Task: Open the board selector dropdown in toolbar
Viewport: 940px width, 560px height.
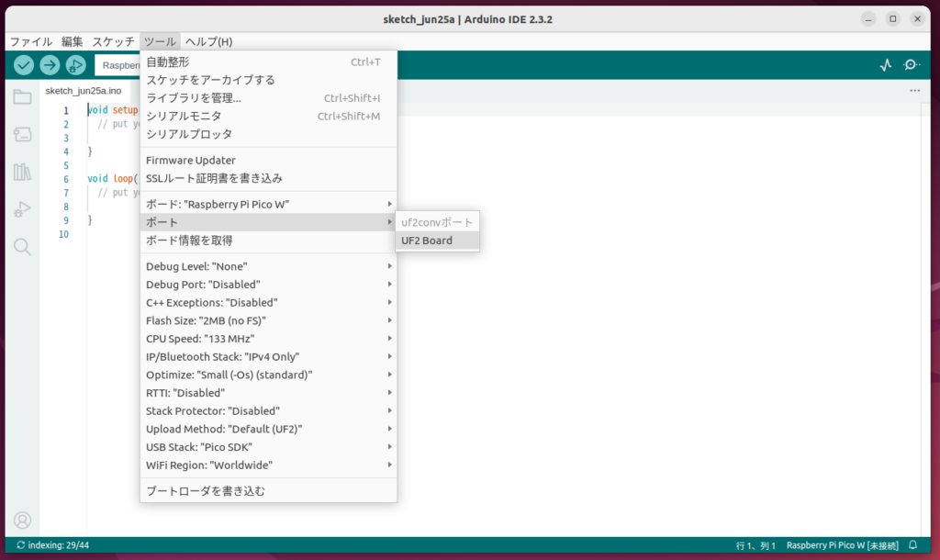Action: tap(117, 65)
